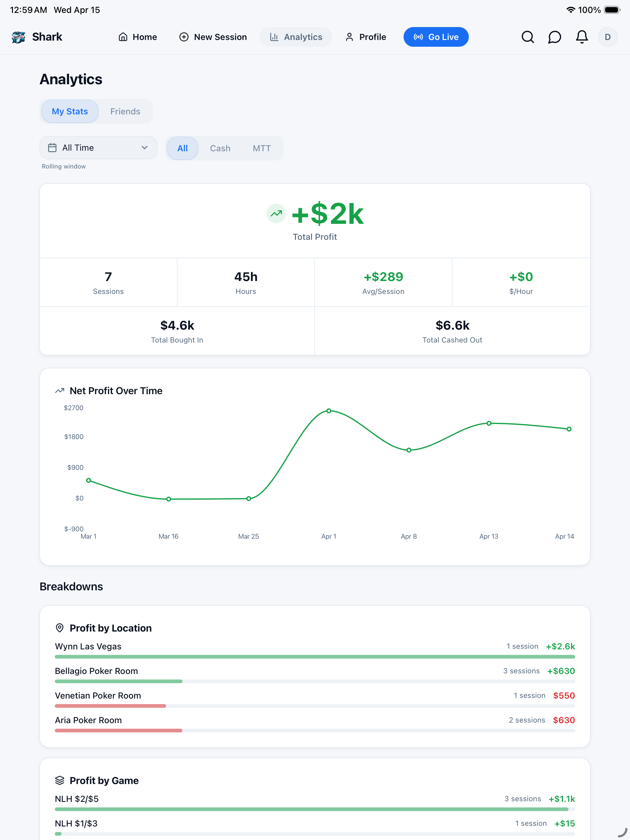Click the $2700 y-axis label

pyautogui.click(x=74, y=408)
